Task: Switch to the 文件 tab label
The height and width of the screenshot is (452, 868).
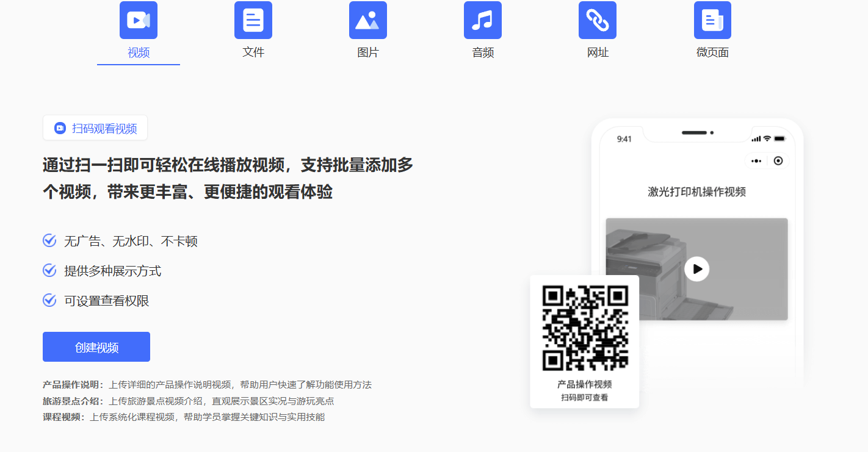Action: [x=253, y=52]
